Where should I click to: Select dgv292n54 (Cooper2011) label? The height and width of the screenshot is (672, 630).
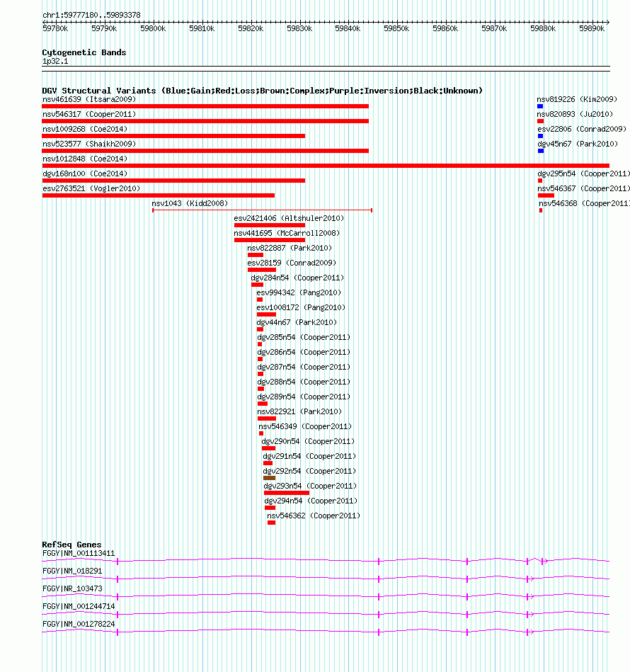pos(309,471)
